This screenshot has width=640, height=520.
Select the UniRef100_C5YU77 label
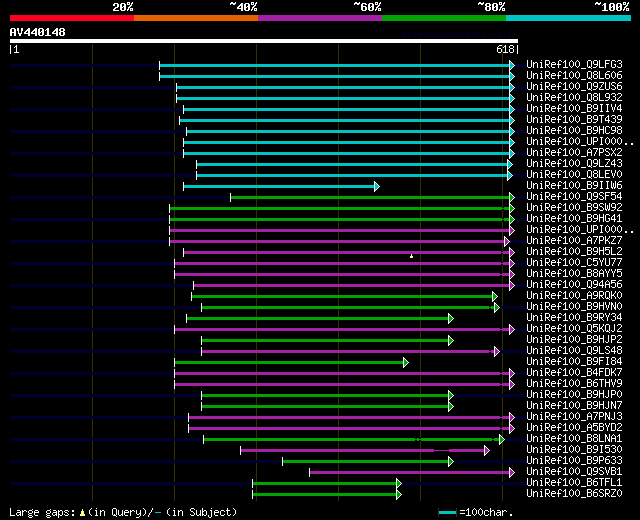click(x=574, y=263)
